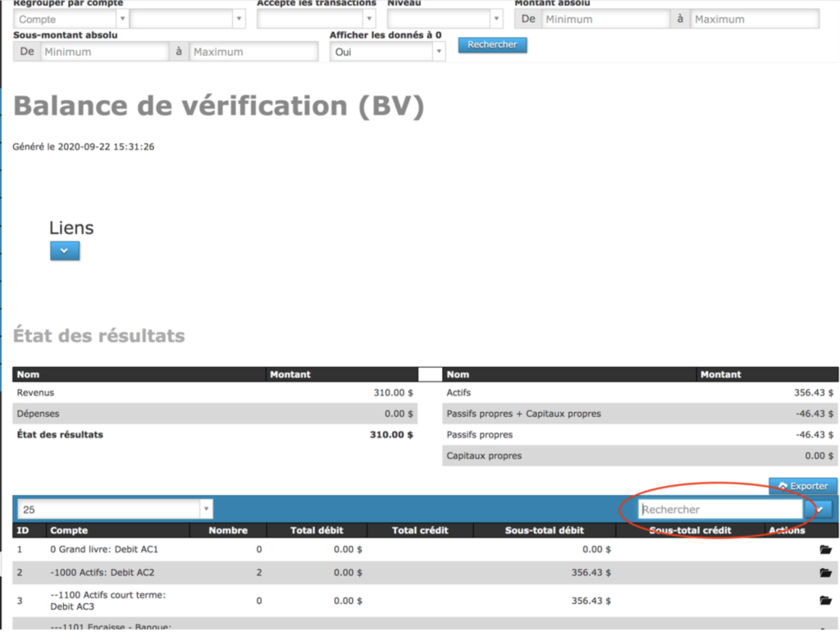
Task: Focus the Montant absolu Maximum field
Action: [754, 19]
